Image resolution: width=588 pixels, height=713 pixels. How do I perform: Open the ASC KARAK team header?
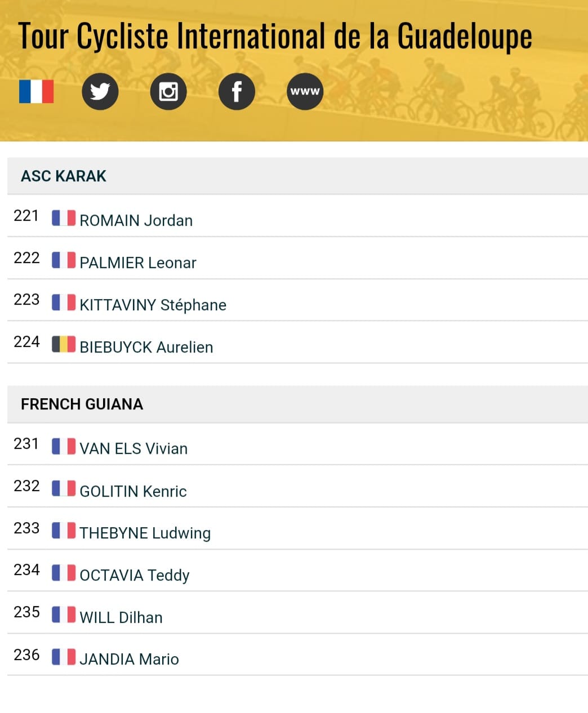click(x=64, y=176)
